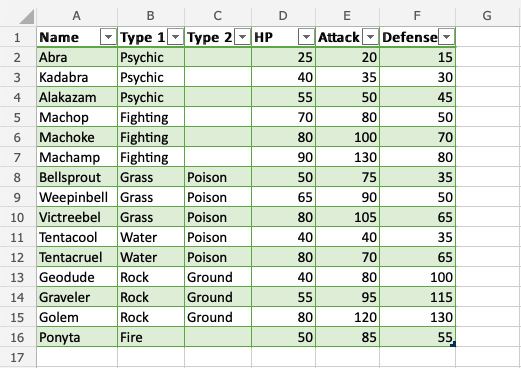Select row 17 header
This screenshot has height=368, width=521.
[17, 357]
